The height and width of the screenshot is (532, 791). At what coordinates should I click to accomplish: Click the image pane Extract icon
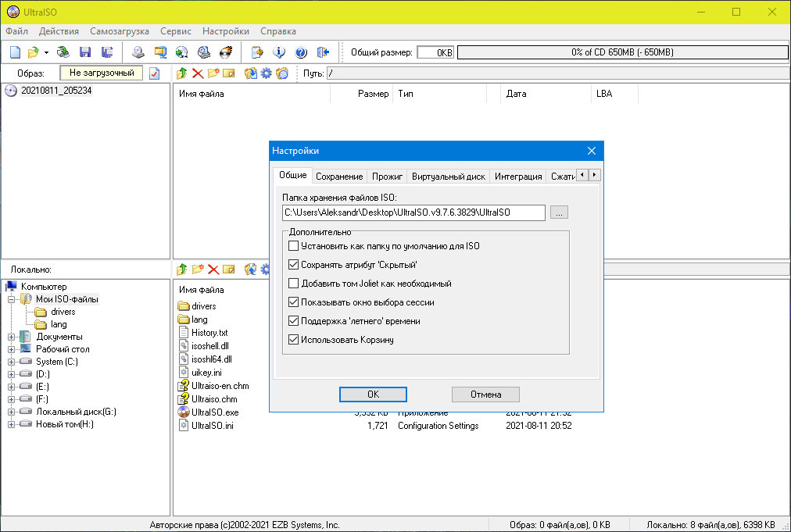pyautogui.click(x=251, y=73)
